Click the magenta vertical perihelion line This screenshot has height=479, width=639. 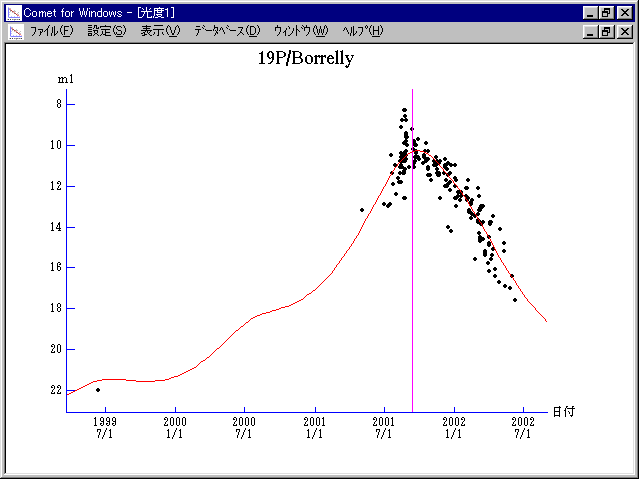[412, 300]
